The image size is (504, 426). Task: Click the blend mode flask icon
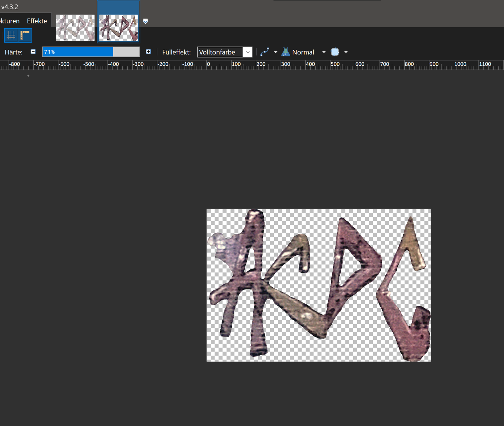(286, 52)
